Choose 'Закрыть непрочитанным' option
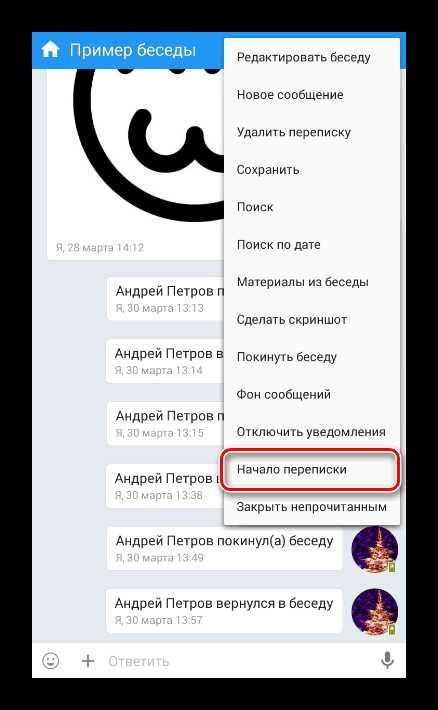Screen dimensions: 438x710 [312, 507]
